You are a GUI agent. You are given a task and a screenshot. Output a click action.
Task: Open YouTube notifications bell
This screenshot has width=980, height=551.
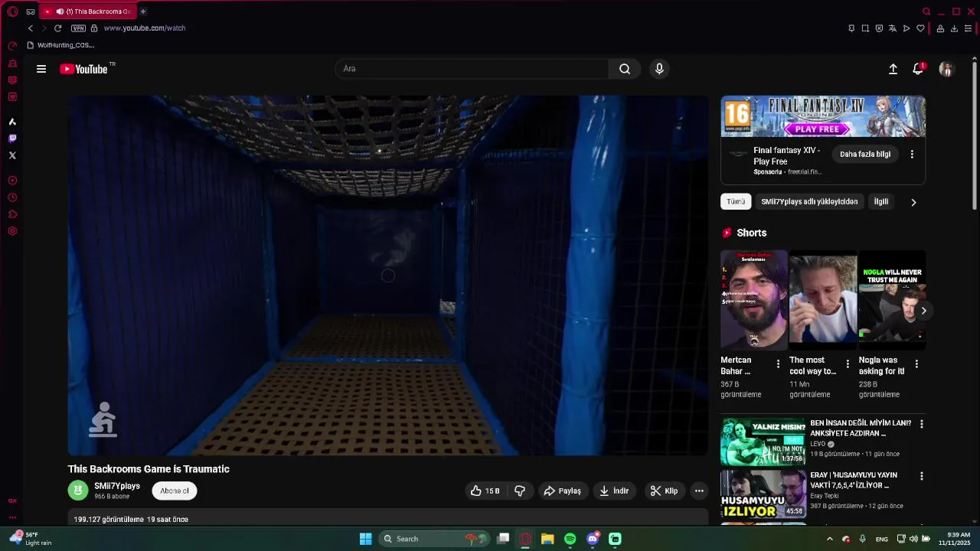(918, 69)
